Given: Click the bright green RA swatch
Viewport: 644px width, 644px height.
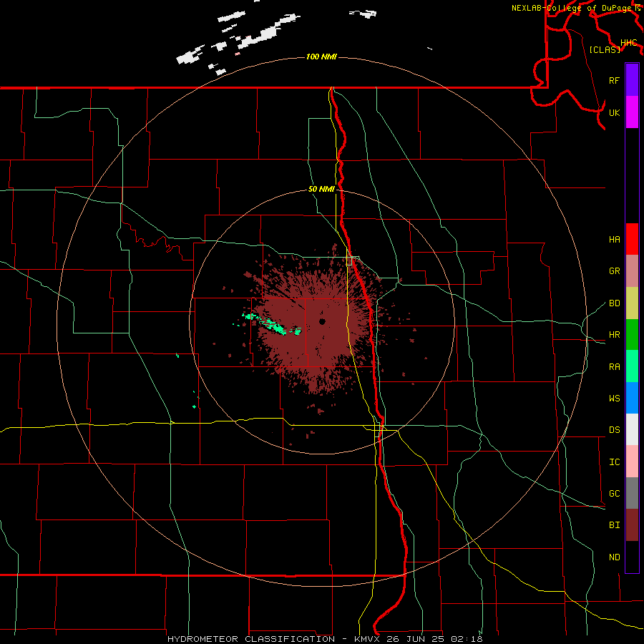Looking at the screenshot, I should click(x=632, y=366).
